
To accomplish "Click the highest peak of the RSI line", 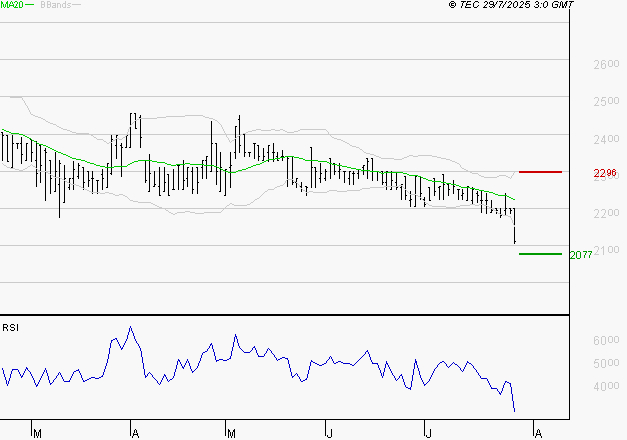I will [x=129, y=327].
